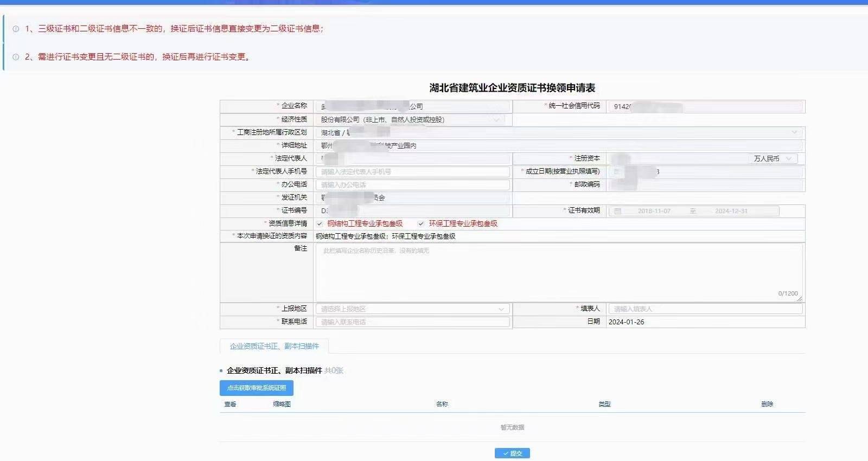
Task: Click 点击获取审批系统证照 button
Action: click(x=257, y=388)
